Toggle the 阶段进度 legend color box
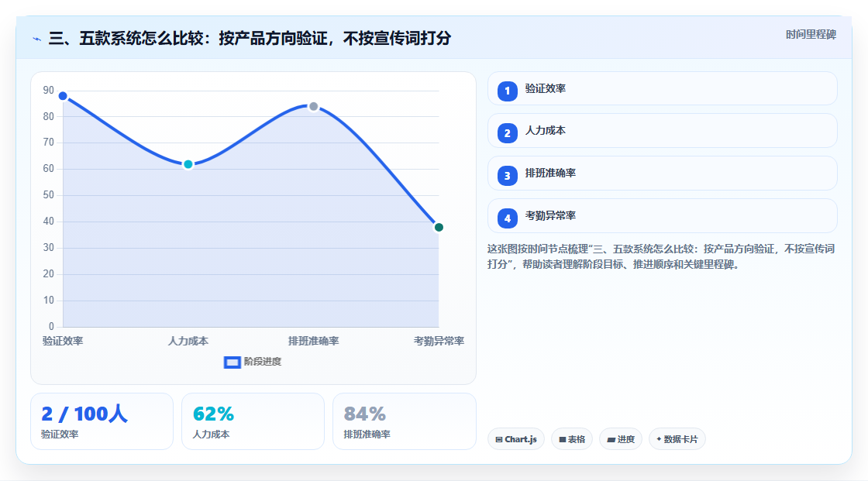 coord(232,362)
